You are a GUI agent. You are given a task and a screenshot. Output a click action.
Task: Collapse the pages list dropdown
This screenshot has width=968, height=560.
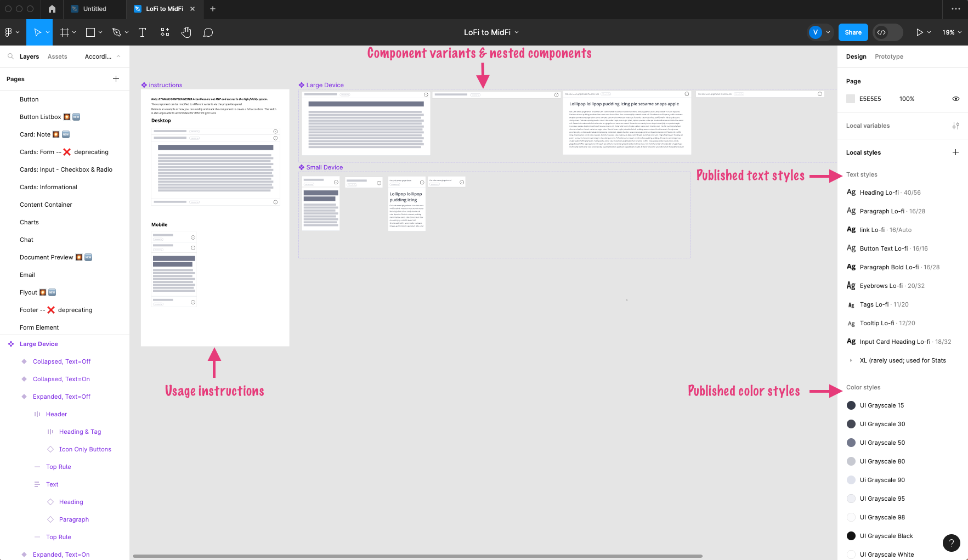point(118,56)
